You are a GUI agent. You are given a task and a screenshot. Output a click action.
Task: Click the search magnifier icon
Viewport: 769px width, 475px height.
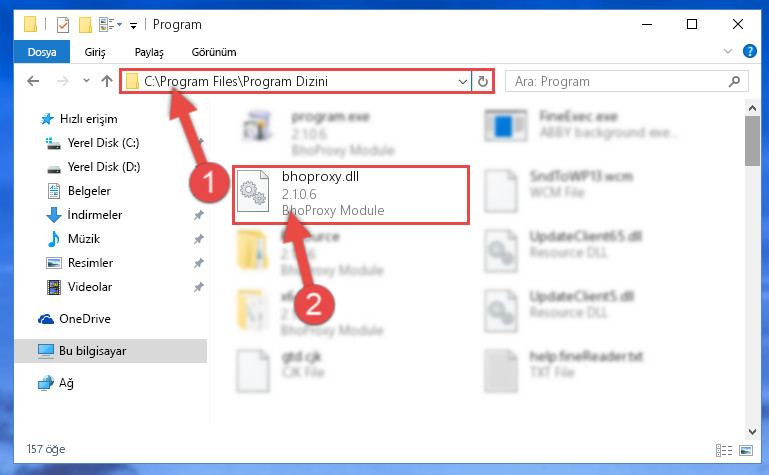734,81
